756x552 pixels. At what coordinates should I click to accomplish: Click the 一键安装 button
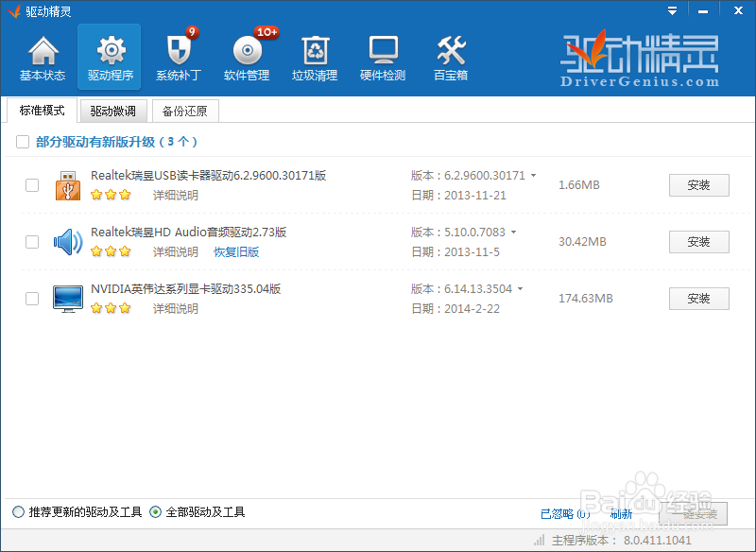click(x=694, y=514)
